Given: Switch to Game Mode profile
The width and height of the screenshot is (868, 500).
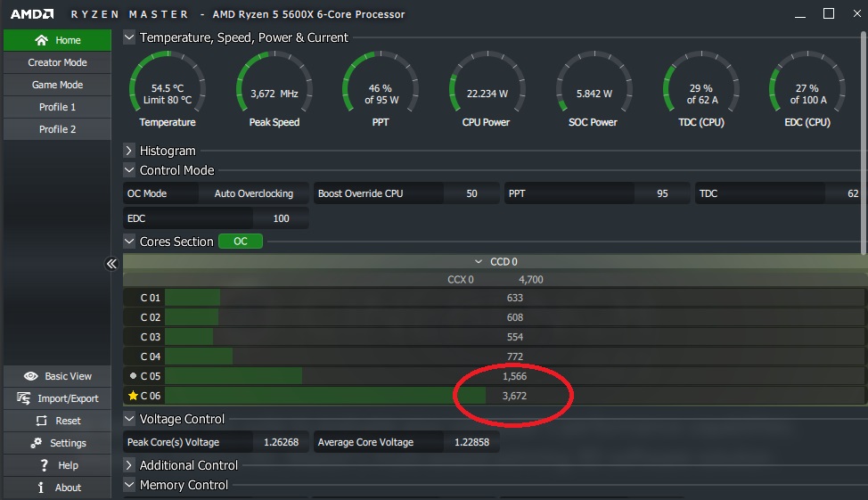Looking at the screenshot, I should click(58, 85).
